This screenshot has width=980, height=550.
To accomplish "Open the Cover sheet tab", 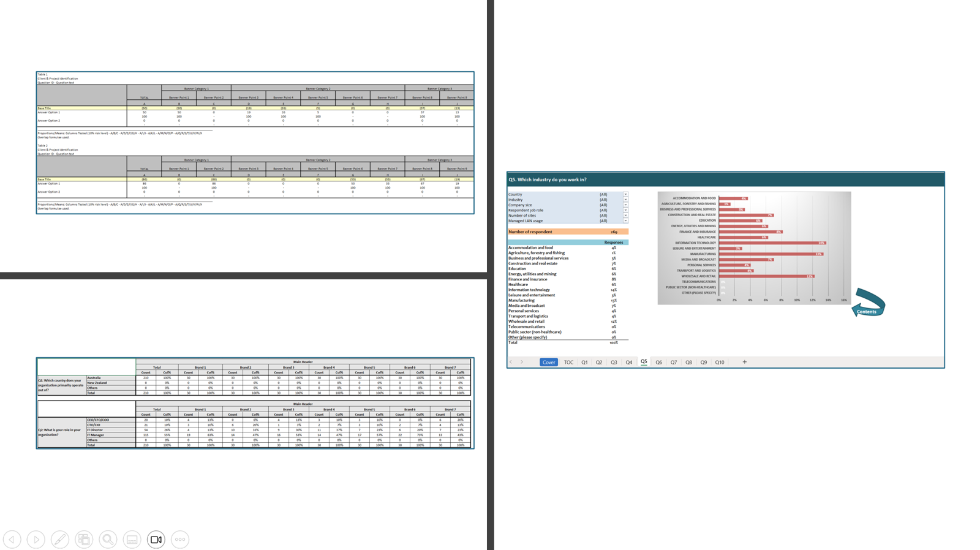I will [548, 363].
